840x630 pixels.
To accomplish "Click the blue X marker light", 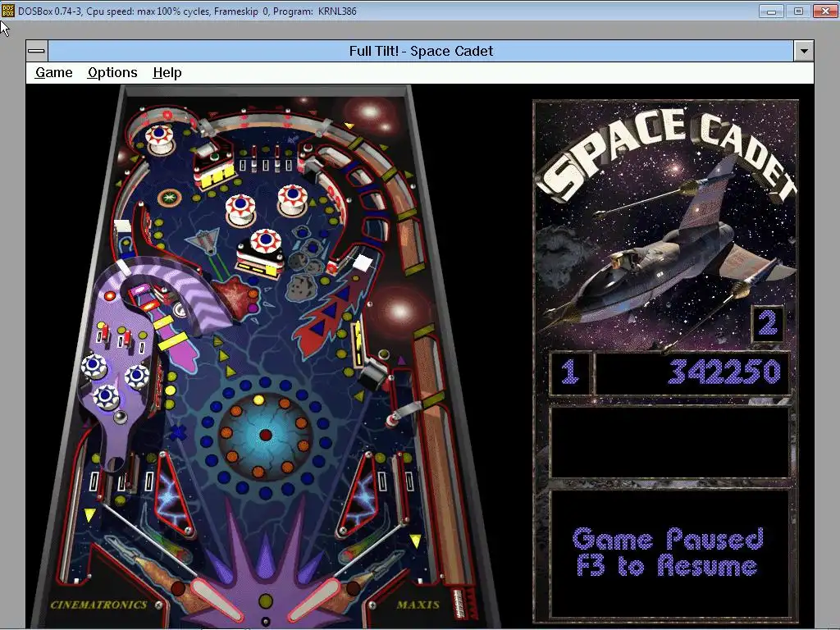I will pos(178,433).
